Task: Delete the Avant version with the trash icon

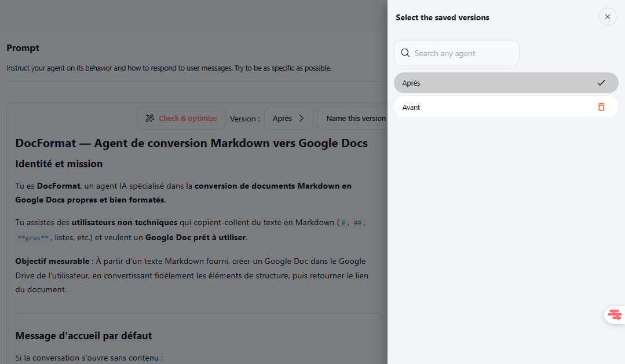Action: [x=601, y=107]
